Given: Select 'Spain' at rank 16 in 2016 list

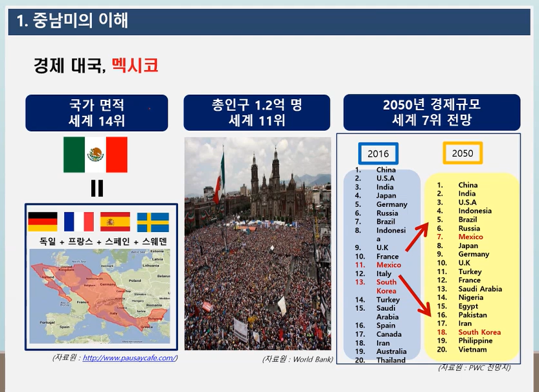Looking at the screenshot, I should tap(385, 325).
